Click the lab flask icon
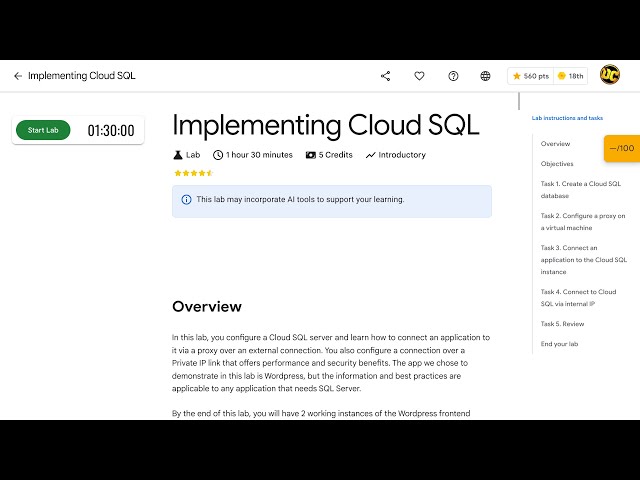640x480 pixels. [178, 155]
